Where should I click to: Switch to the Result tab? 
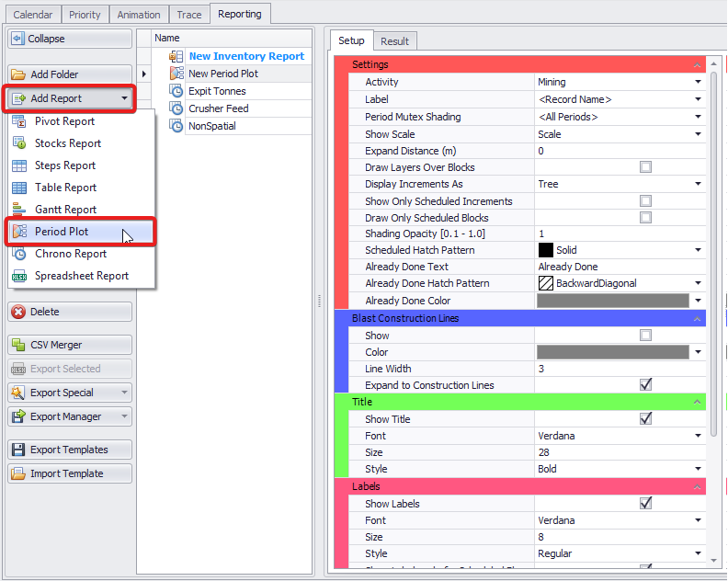[x=395, y=40]
